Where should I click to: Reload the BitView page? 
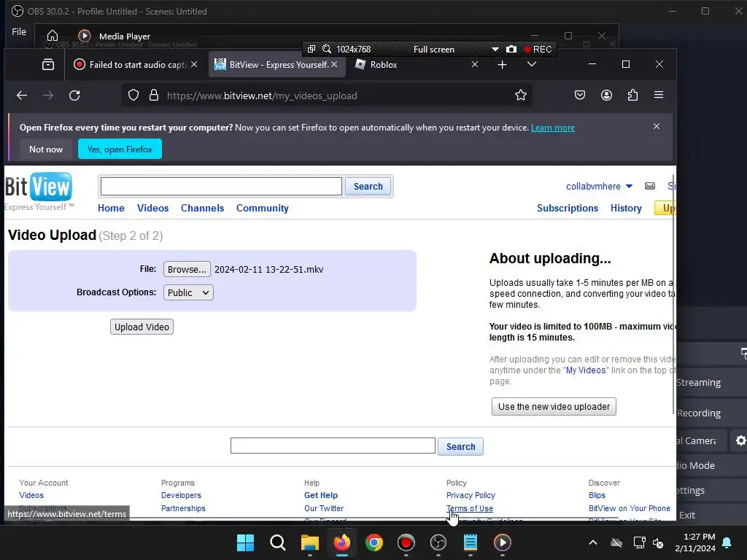click(x=74, y=96)
